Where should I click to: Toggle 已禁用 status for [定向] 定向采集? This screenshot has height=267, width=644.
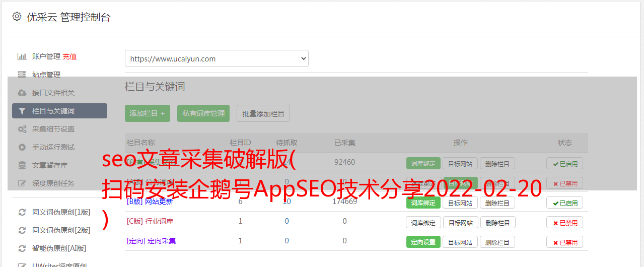(565, 242)
